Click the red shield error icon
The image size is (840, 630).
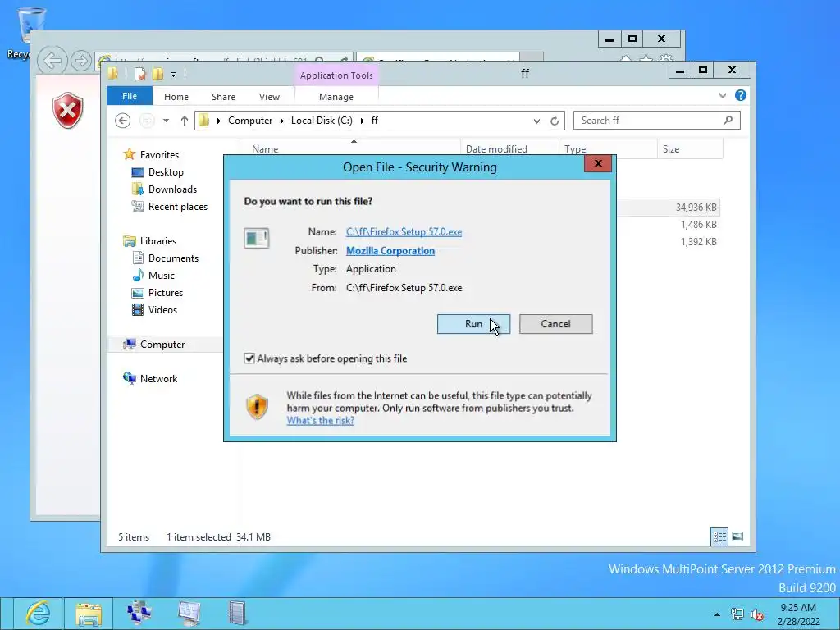(x=68, y=111)
